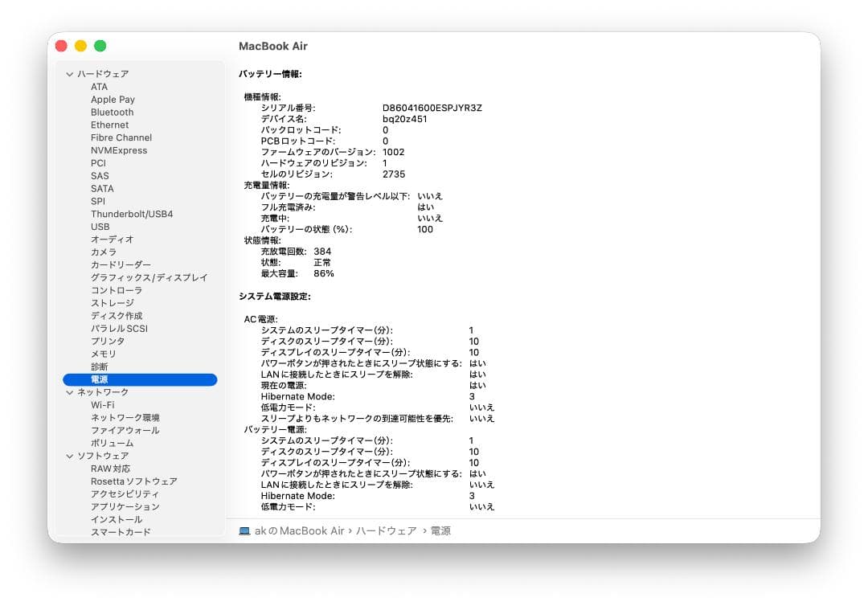Click the laptop icon in the path bar
Image resolution: width=868 pixels, height=606 pixels.
click(244, 530)
